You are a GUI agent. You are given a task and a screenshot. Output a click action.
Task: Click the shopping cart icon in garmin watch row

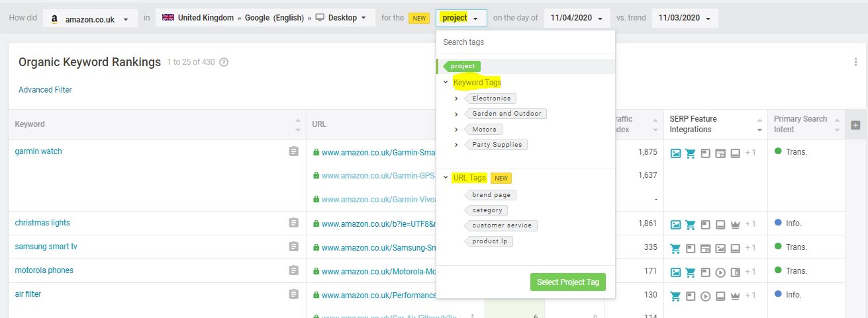(691, 153)
